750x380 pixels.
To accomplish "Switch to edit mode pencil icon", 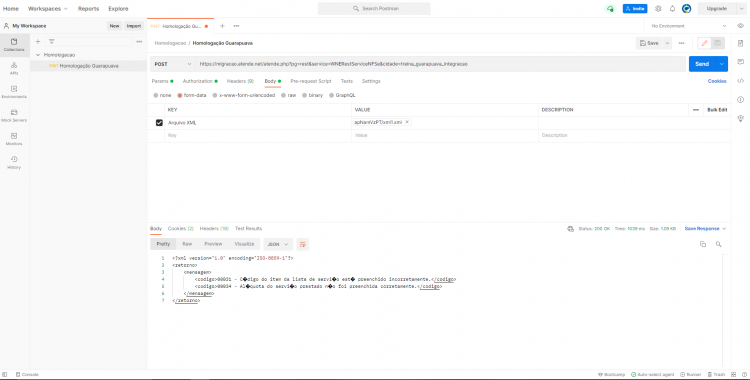I will [x=704, y=43].
